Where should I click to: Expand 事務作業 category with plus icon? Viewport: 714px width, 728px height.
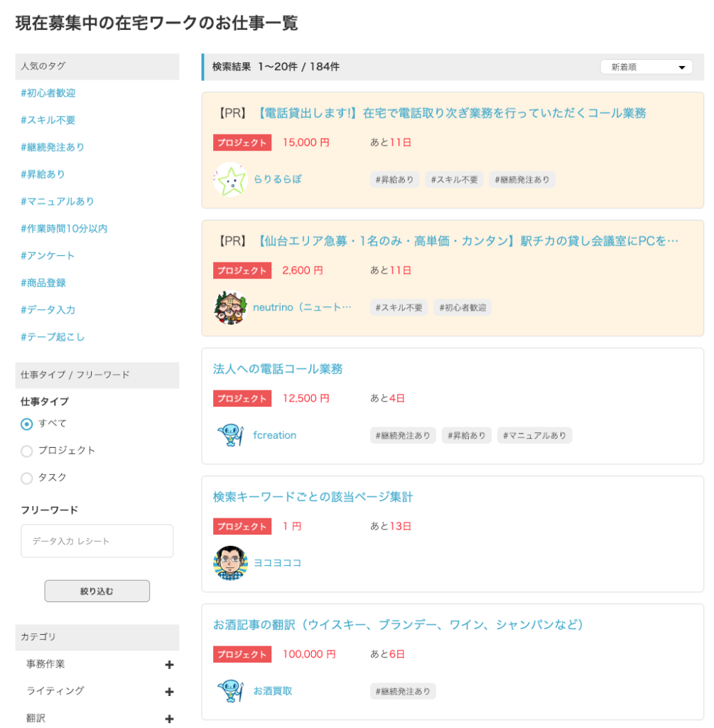tap(169, 665)
